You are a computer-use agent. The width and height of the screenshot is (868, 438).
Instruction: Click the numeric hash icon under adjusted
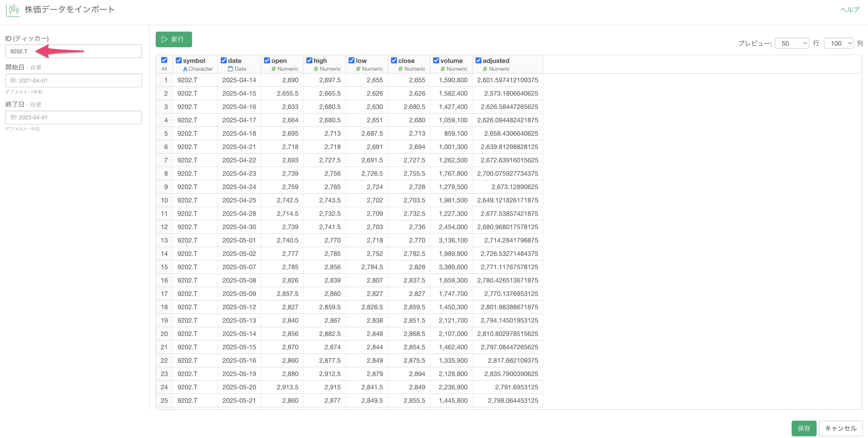(485, 69)
